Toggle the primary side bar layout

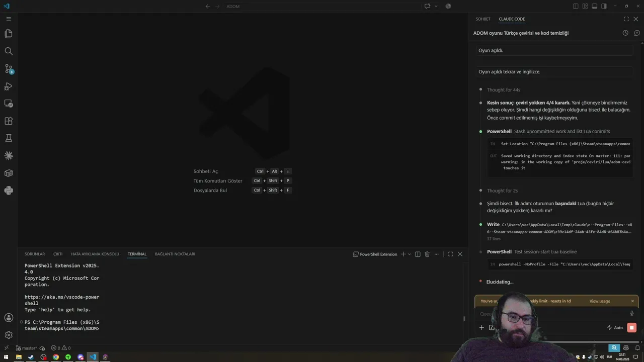pos(576,6)
